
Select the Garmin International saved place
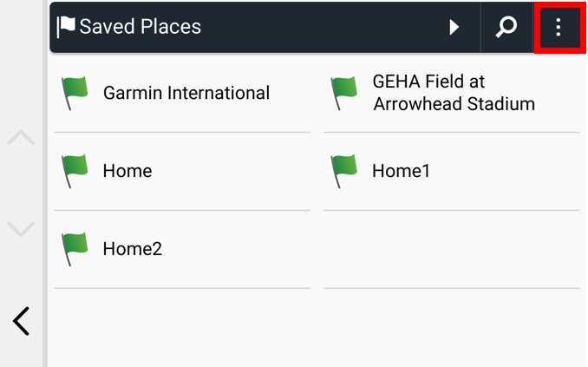[x=182, y=94]
